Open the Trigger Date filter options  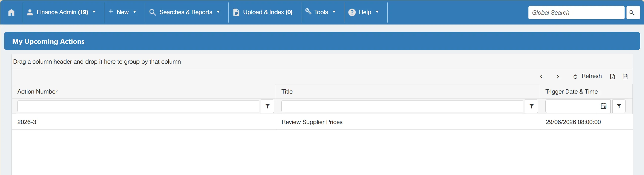[619, 106]
